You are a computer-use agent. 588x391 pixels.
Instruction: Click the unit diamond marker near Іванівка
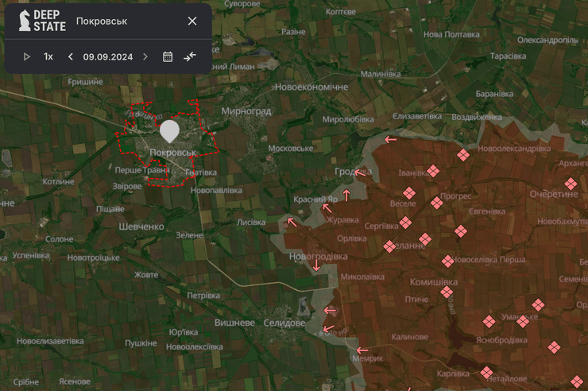click(433, 171)
